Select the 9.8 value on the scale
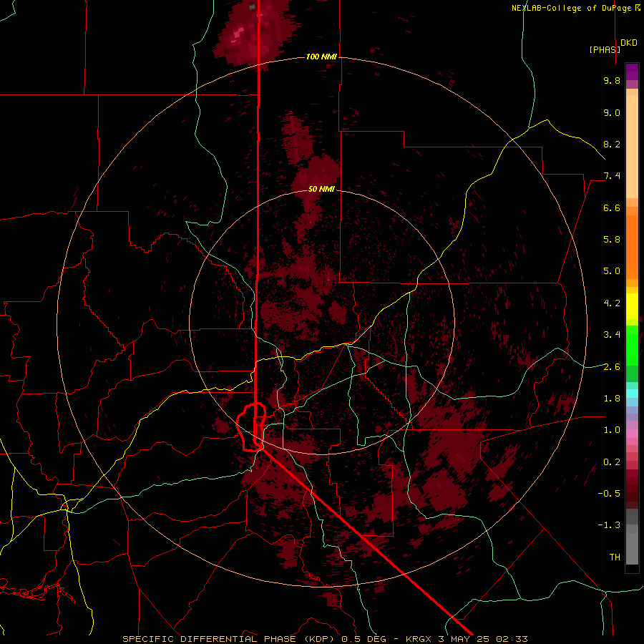 point(612,80)
